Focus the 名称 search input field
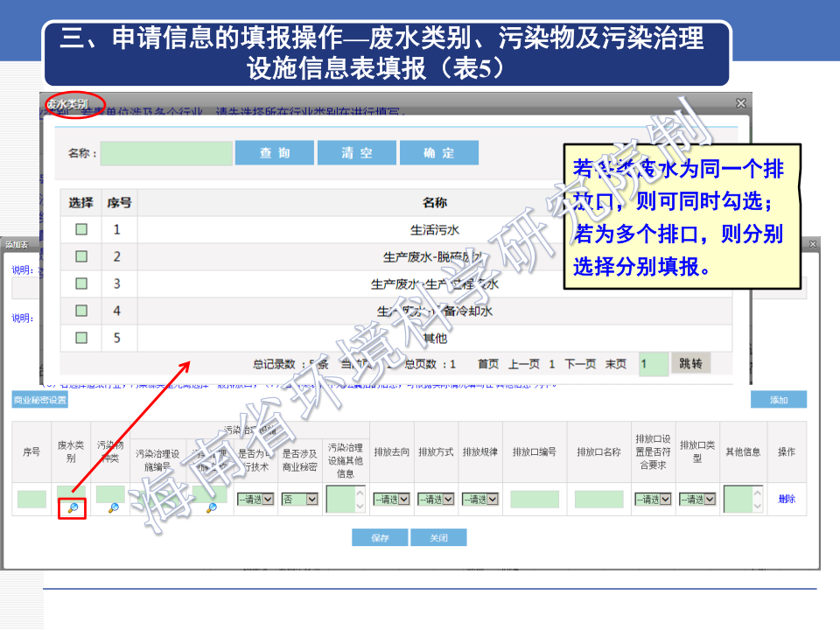This screenshot has height=630, width=840. click(x=166, y=153)
